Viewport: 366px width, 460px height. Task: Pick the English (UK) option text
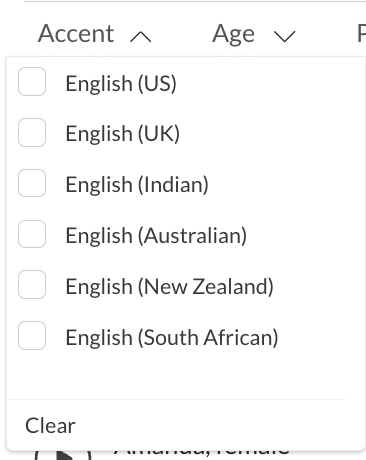(x=123, y=134)
